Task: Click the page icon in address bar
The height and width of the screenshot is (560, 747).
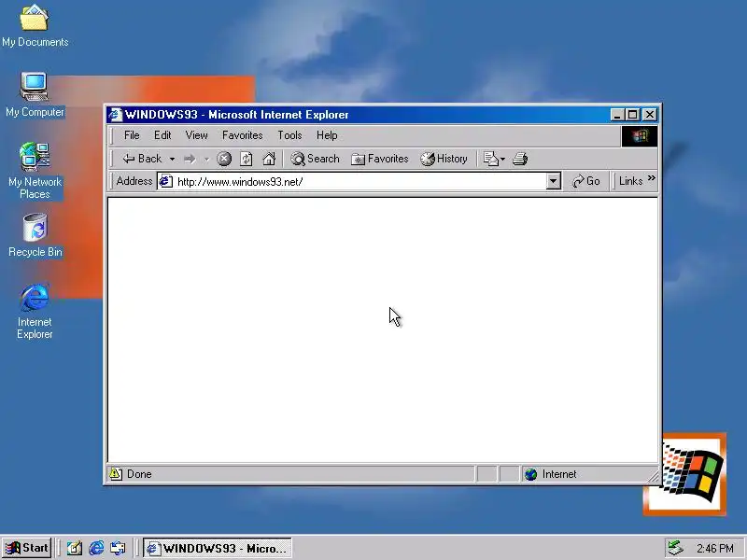Action: tap(165, 181)
